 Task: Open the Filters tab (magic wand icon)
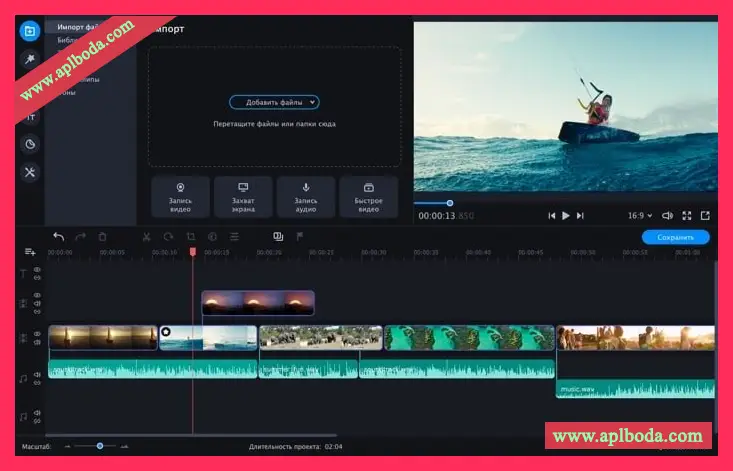point(29,59)
